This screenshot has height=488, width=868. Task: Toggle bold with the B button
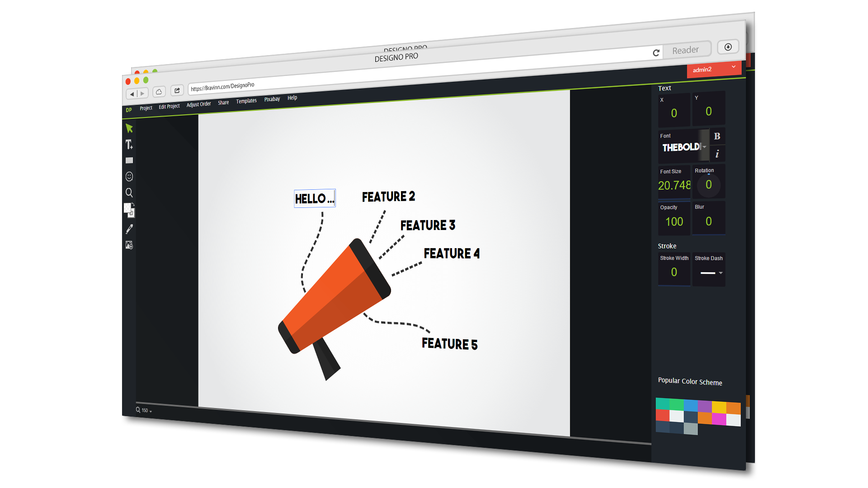[x=717, y=136]
